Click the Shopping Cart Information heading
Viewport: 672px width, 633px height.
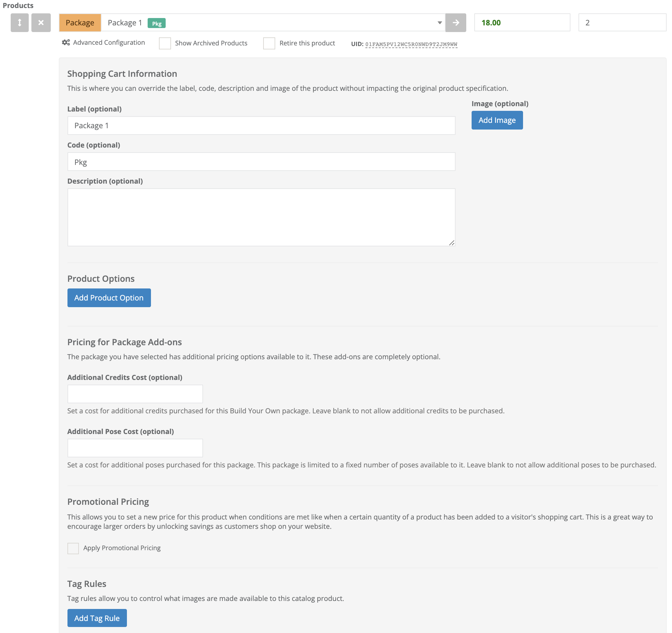pyautogui.click(x=122, y=74)
